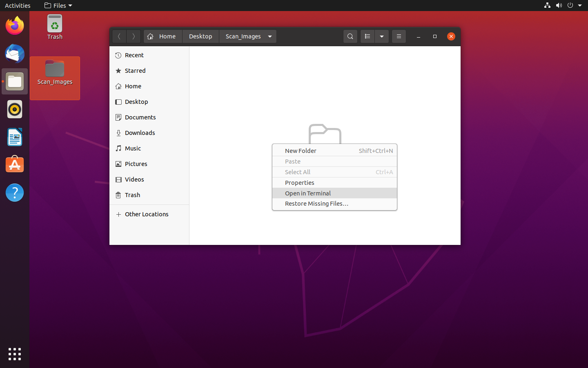Viewport: 588px width, 368px height.
Task: Navigate to Desktop in the path bar
Action: pyautogui.click(x=200, y=36)
